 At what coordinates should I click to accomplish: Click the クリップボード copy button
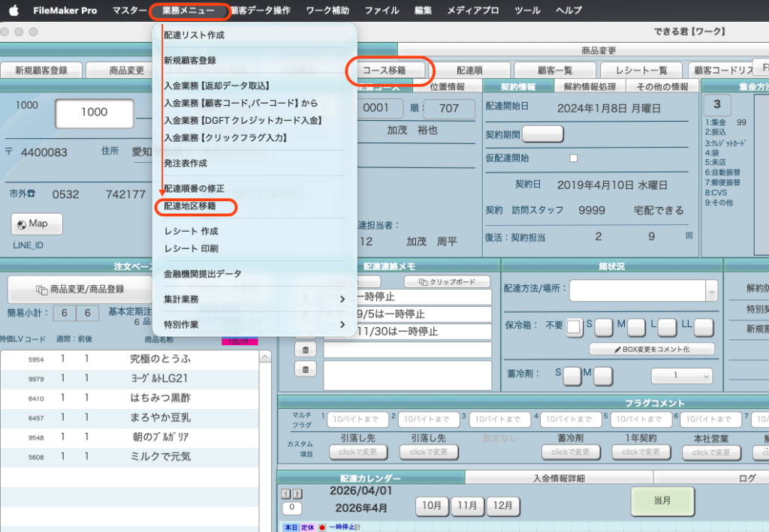pyautogui.click(x=447, y=281)
